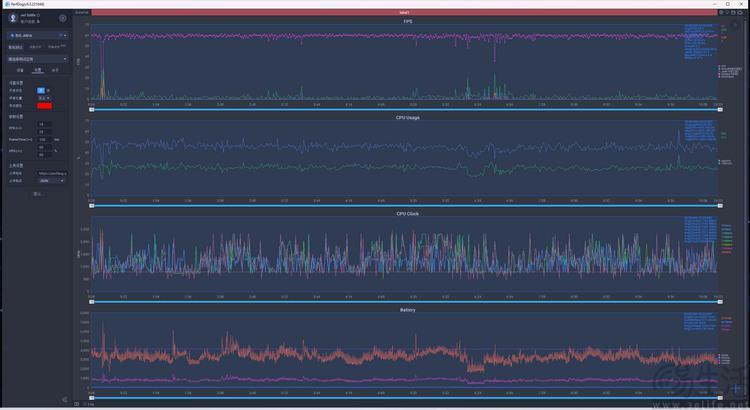This screenshot has width=750, height=410.
Task: Toggle the blue switch in settings panel
Action: click(x=41, y=89)
